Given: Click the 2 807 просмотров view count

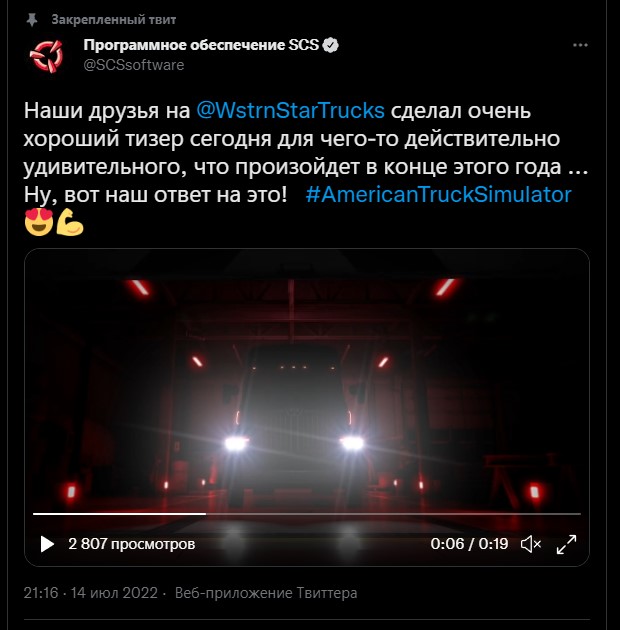Looking at the screenshot, I should tap(131, 544).
